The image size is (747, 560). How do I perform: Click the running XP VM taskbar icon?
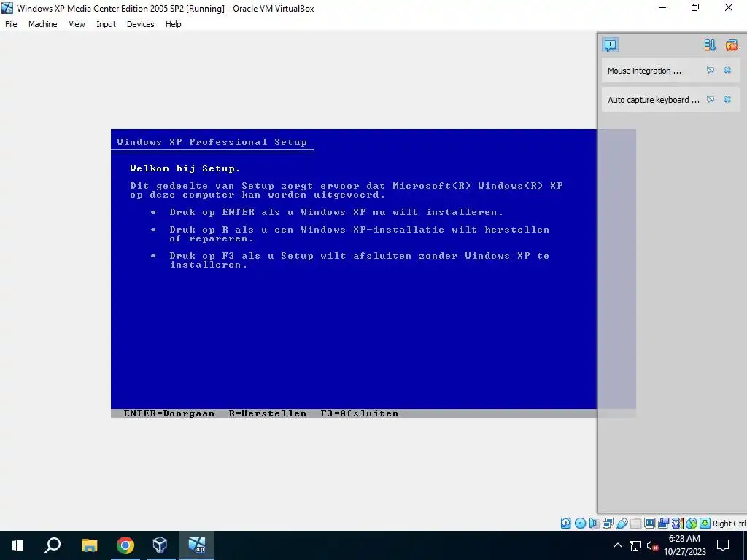point(197,545)
